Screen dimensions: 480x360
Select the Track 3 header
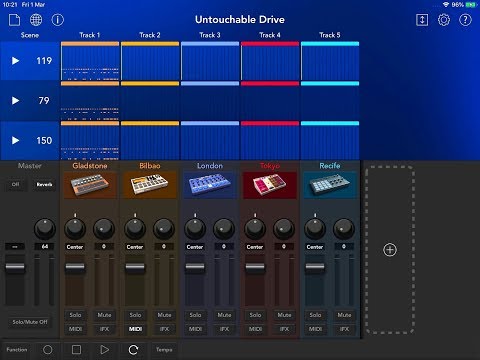coord(210,35)
